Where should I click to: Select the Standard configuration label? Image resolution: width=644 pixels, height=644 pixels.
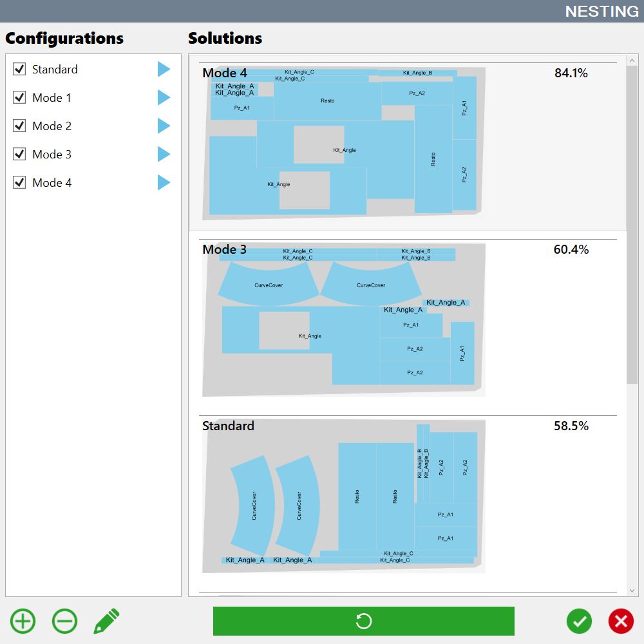point(55,70)
